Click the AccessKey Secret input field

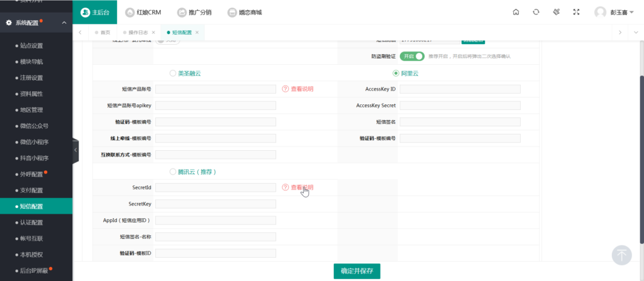click(x=460, y=106)
